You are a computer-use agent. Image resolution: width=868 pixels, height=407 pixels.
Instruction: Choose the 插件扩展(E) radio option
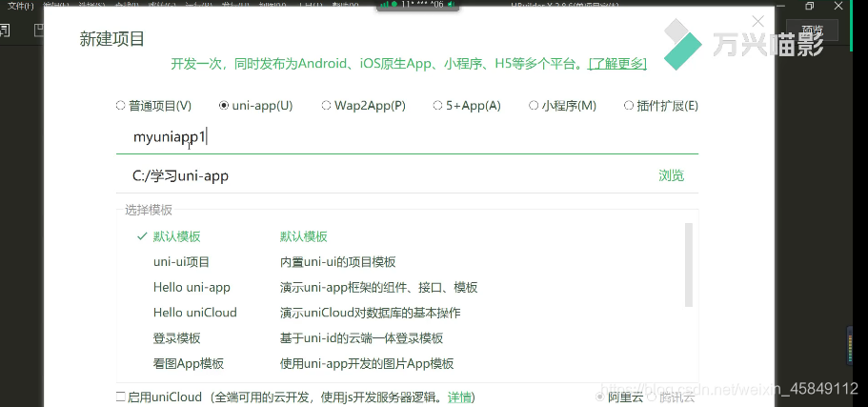[628, 105]
